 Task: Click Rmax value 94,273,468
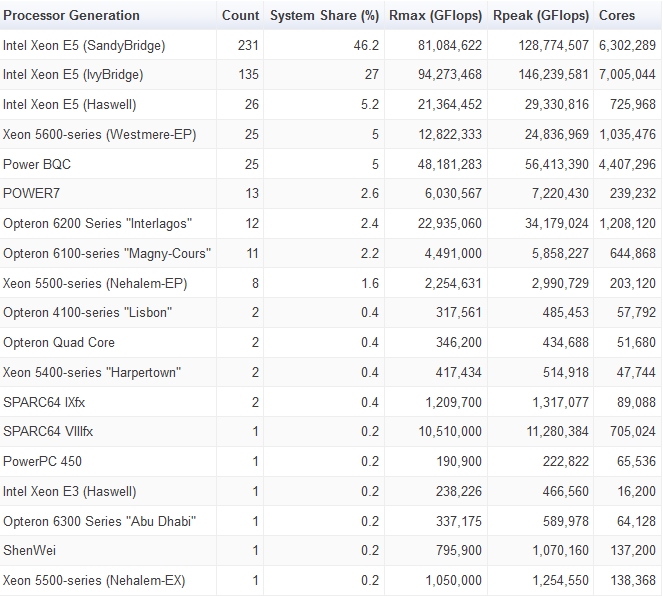click(450, 75)
